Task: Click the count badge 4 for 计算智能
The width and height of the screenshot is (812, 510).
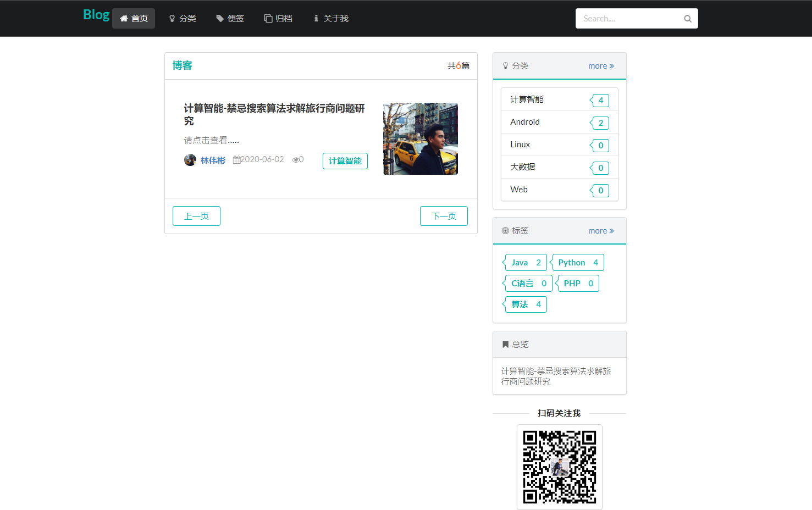Action: 600,101
